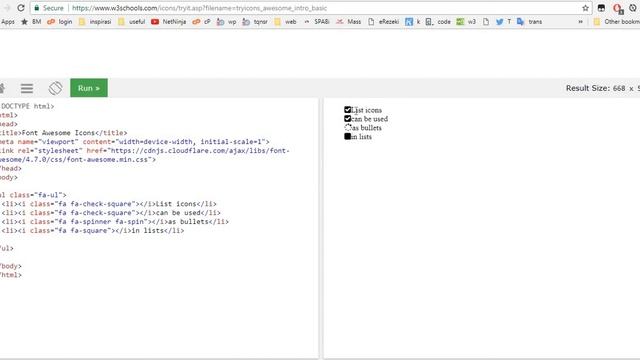Viewport: 640px width, 360px height.
Task: Click the 'Result Size:' label
Action: pos(588,88)
